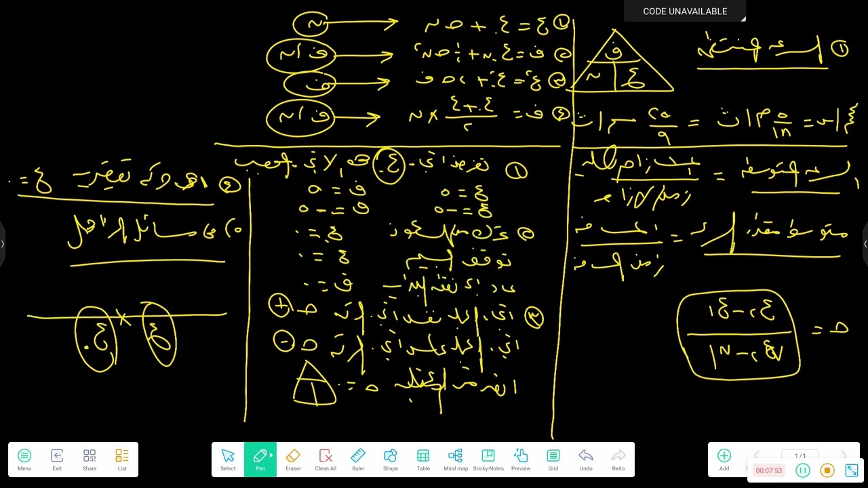
Task: Open the Menu button
Action: [x=24, y=460]
